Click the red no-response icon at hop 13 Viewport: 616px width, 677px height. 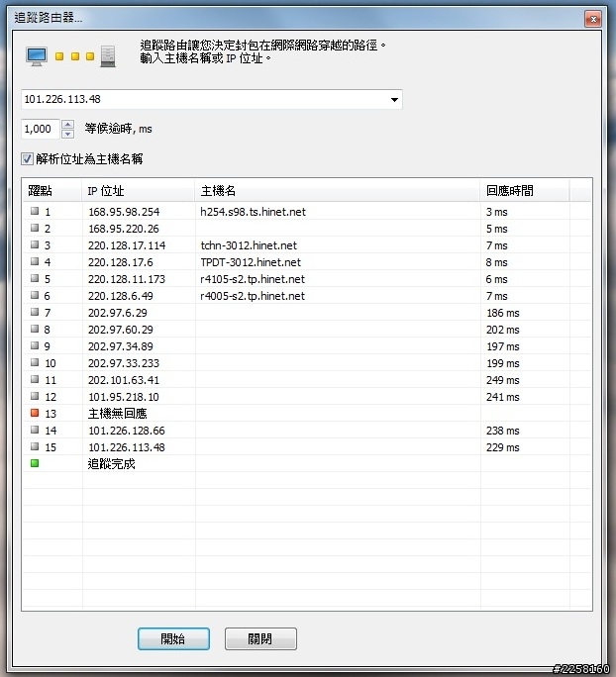click(35, 413)
